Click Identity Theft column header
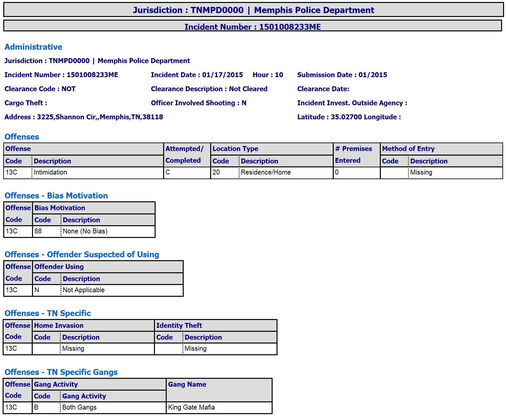 (216, 326)
